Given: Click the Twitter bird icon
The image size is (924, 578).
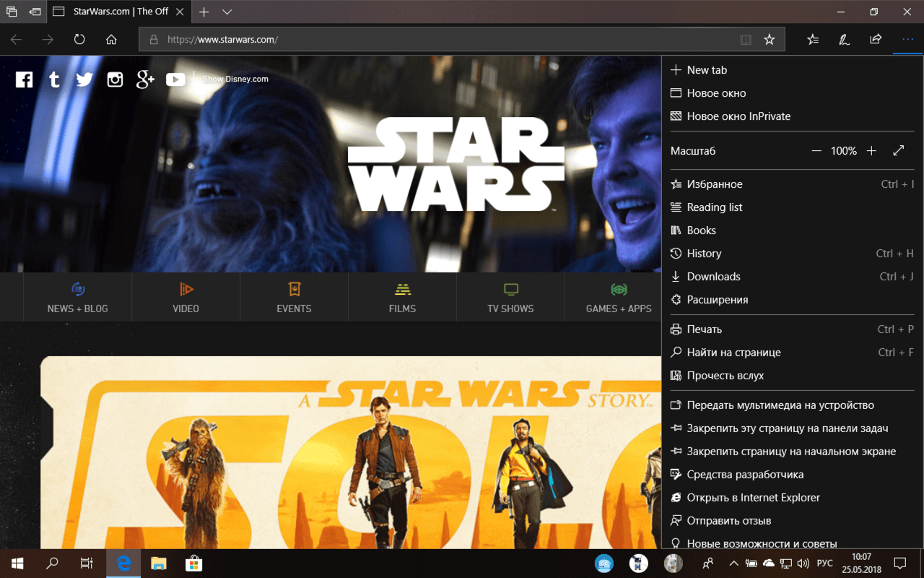Looking at the screenshot, I should point(84,79).
